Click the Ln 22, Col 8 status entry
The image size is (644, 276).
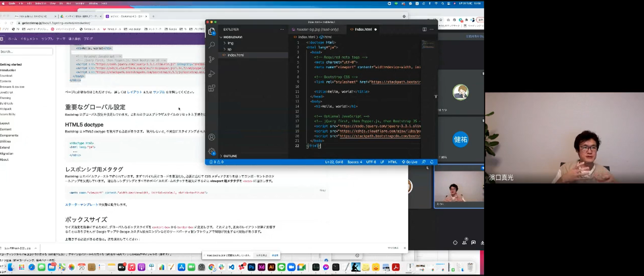334,162
